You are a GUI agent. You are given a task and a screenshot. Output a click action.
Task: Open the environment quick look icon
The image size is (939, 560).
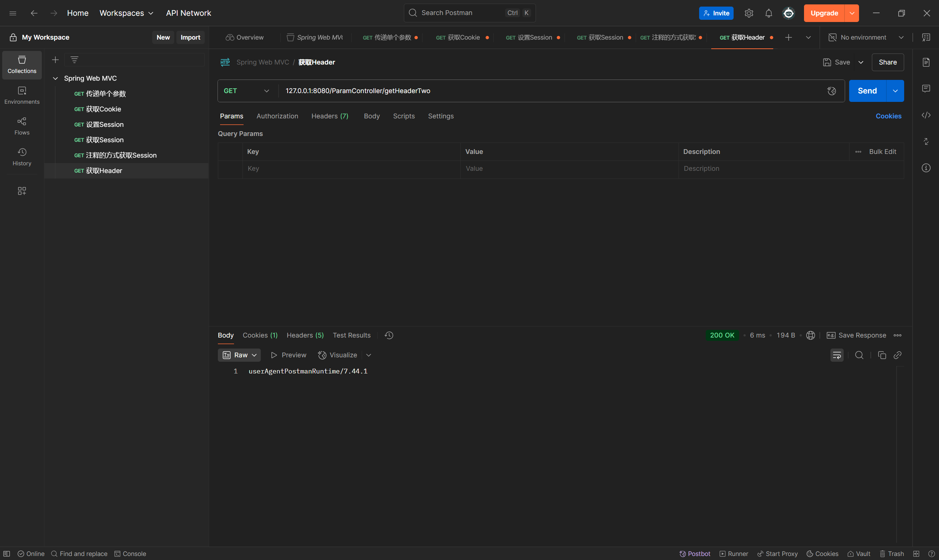[x=926, y=37]
